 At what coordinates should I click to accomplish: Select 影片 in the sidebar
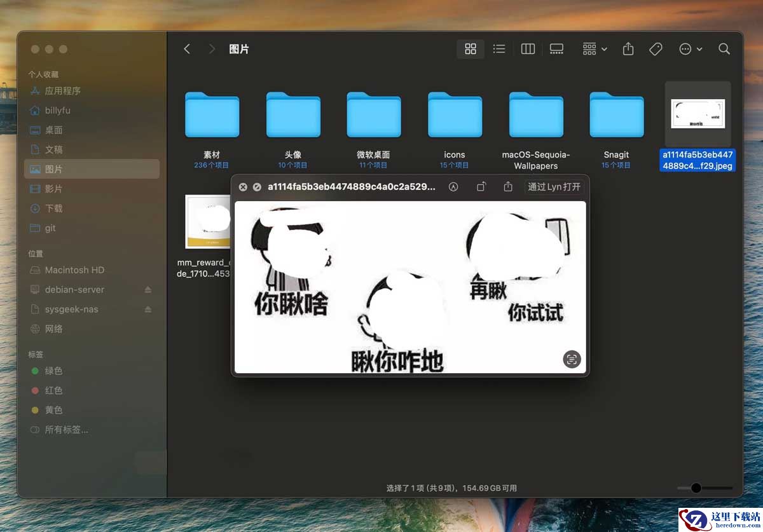tap(92, 189)
